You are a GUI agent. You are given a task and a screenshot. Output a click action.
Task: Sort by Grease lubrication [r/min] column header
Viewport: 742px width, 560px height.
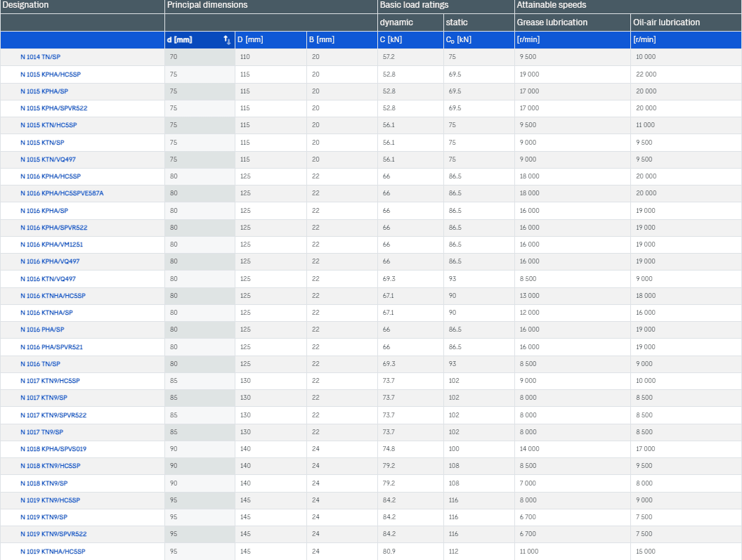tap(528, 40)
